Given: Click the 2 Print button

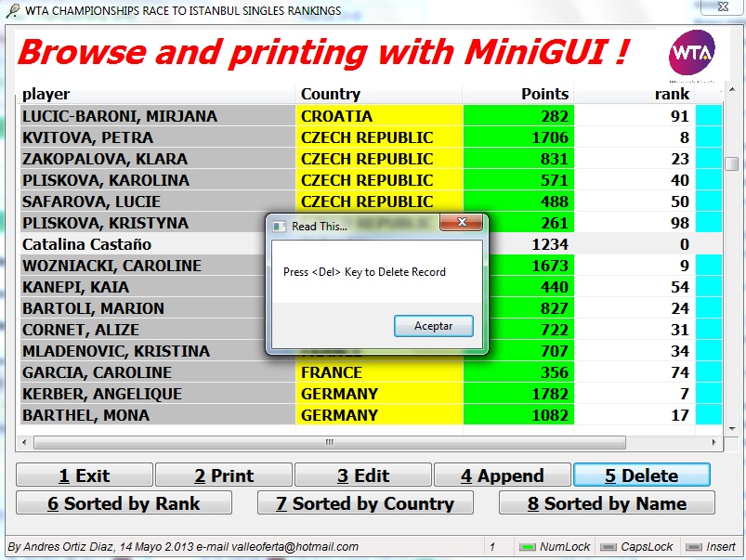Looking at the screenshot, I should (x=223, y=475).
